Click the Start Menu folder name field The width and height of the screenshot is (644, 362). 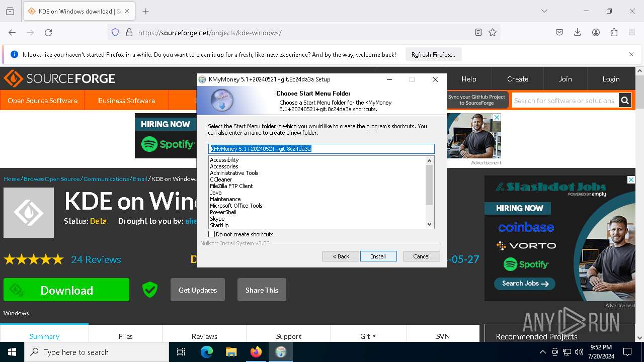pos(321,149)
